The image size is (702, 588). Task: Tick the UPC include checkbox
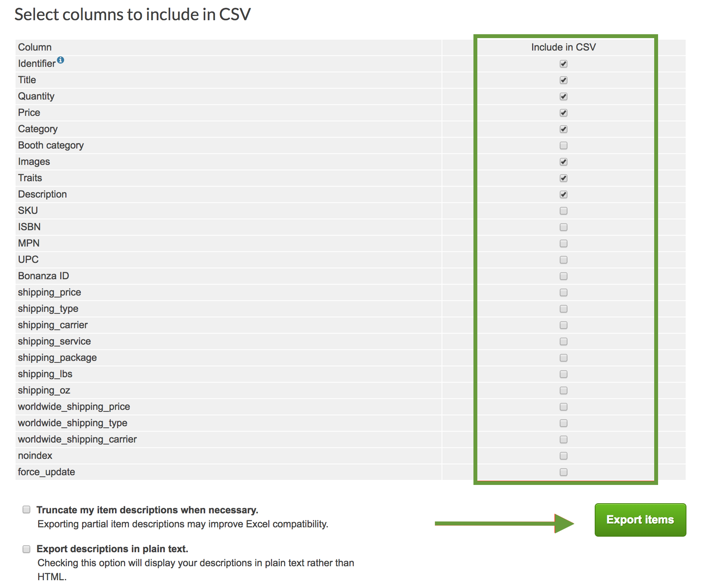(563, 260)
